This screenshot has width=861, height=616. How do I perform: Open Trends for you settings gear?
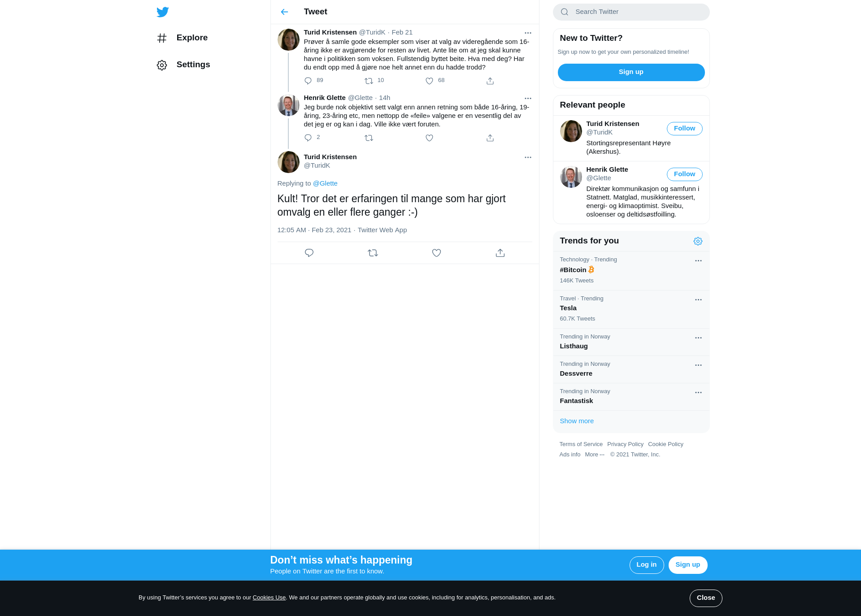[698, 241]
